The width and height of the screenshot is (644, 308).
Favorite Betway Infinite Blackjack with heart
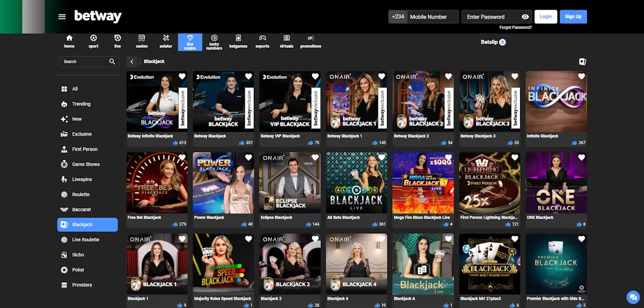click(182, 77)
